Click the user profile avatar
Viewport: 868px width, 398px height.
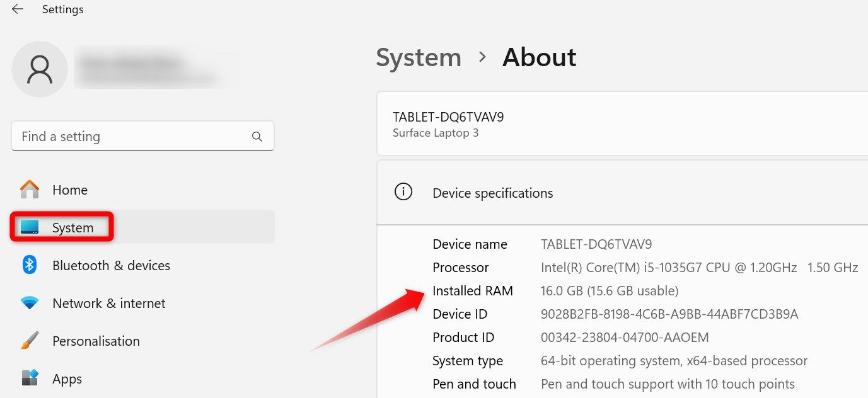coord(40,69)
